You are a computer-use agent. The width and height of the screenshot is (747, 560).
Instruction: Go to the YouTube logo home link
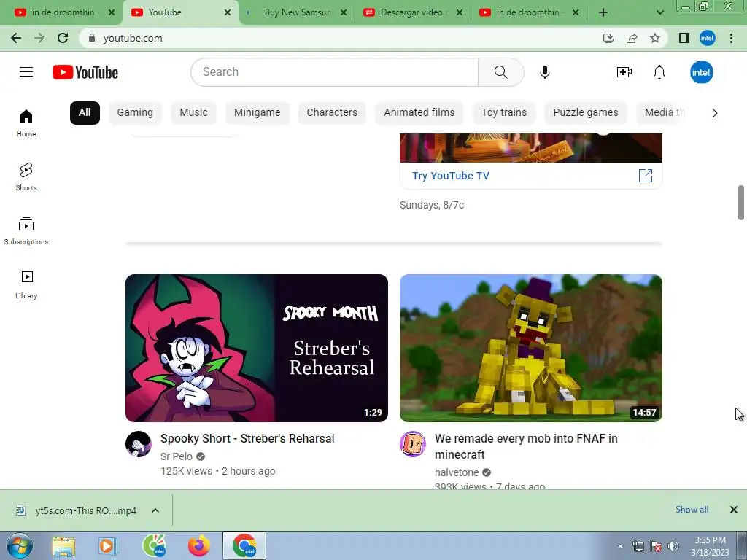point(85,72)
